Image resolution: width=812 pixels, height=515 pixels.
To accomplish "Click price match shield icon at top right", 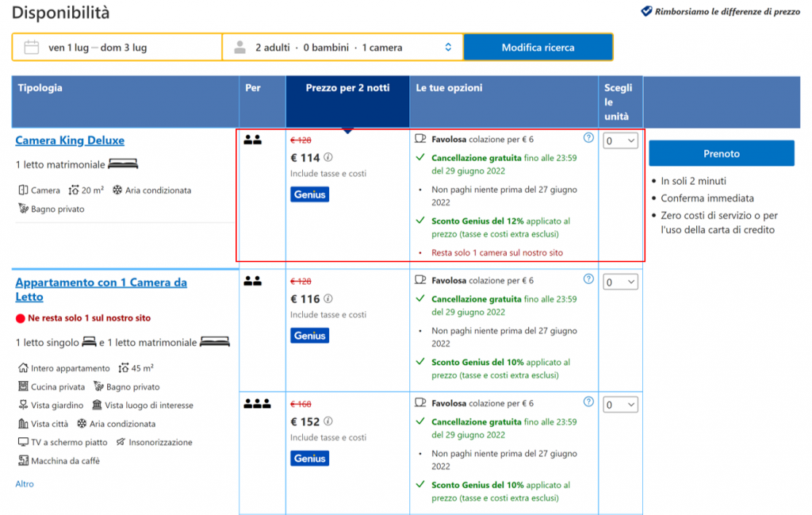I will coord(646,12).
